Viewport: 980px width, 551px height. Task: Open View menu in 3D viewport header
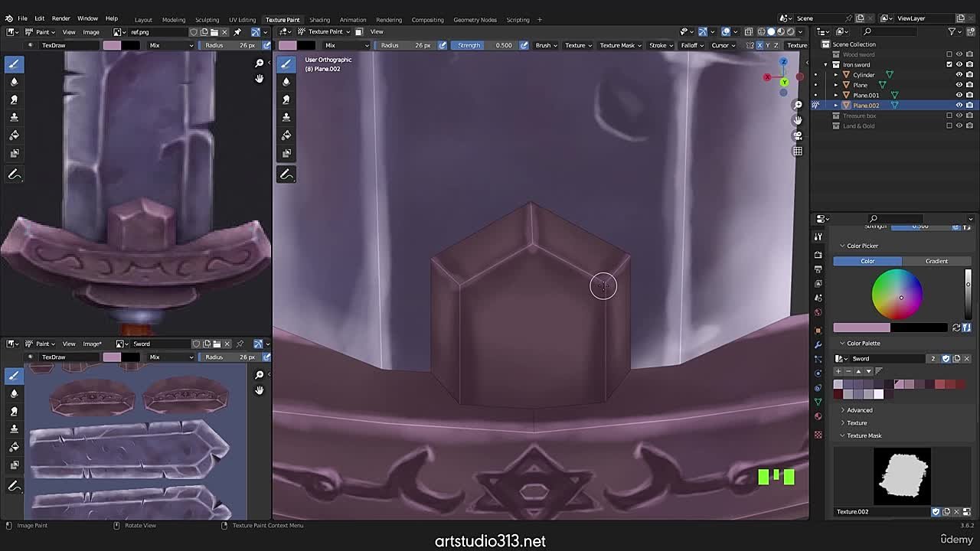point(377,31)
